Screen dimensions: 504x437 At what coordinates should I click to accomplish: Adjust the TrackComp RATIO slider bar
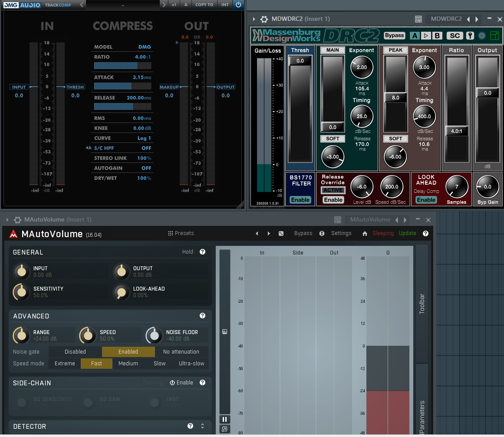point(122,66)
